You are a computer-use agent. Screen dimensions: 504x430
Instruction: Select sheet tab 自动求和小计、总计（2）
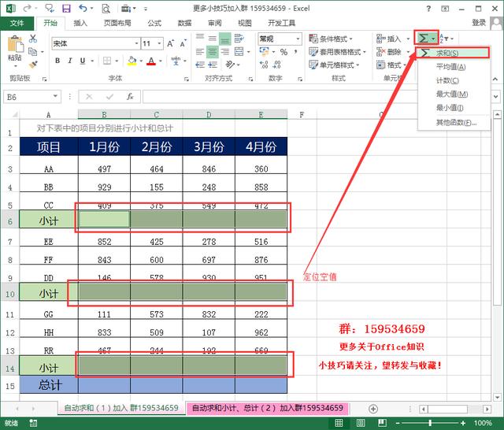tap(268, 408)
